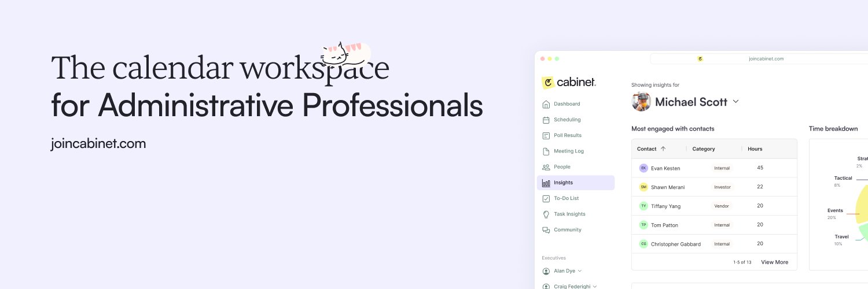868x289 pixels.
Task: Click the Community chat bubbles icon
Action: point(546,230)
